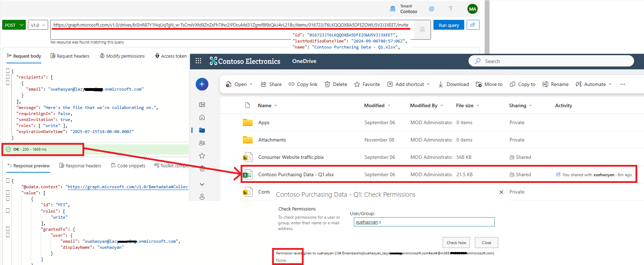Viewport: 644px width, 265px height.
Task: Open the MA profile avatar
Action: (x=472, y=9)
